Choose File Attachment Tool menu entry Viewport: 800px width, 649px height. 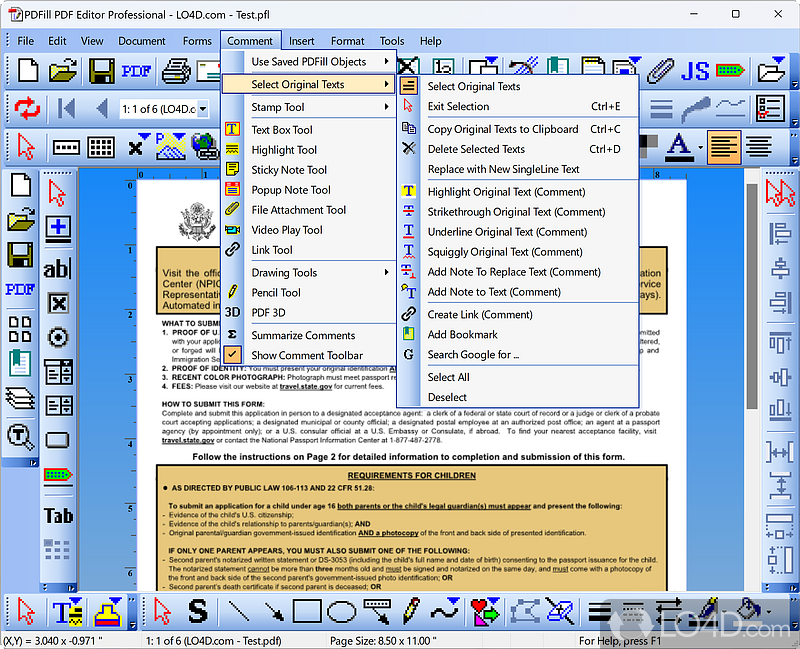click(x=308, y=210)
